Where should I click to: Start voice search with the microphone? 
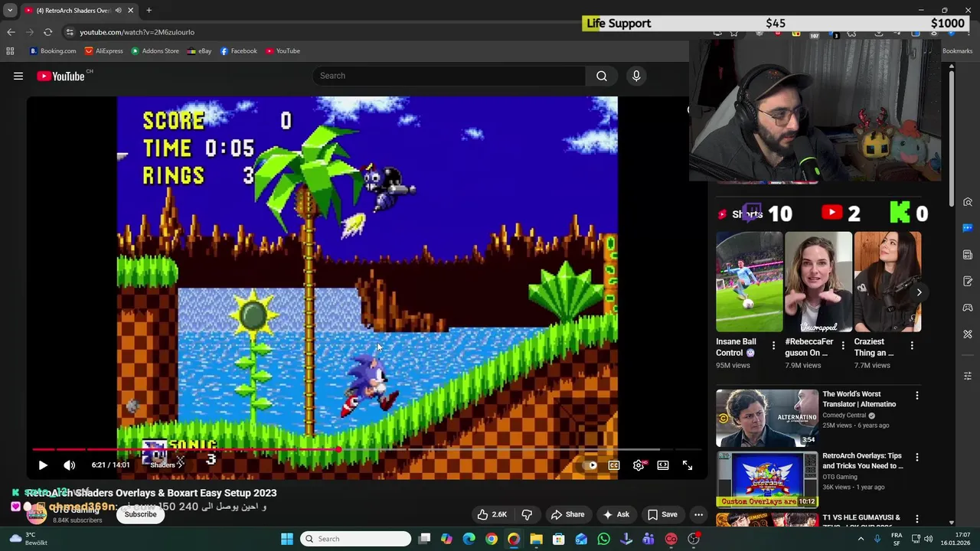[636, 76]
